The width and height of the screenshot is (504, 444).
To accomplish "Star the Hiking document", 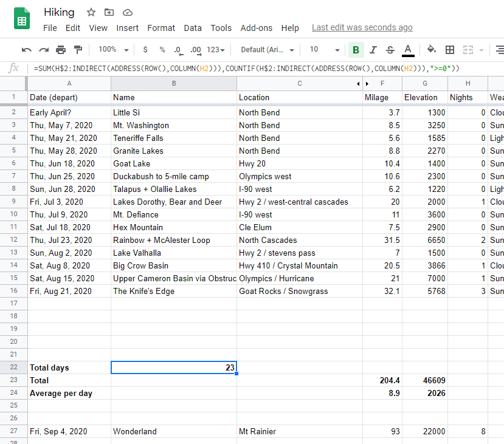I will (x=91, y=12).
